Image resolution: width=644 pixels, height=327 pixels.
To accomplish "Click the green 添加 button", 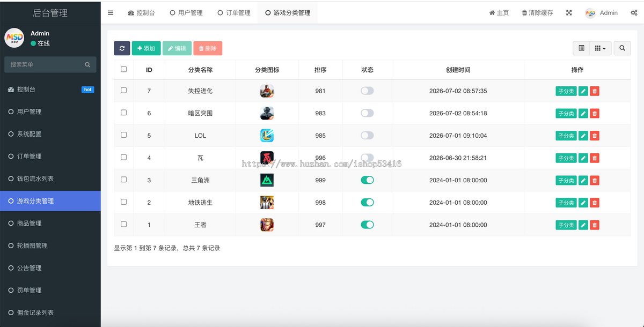I will [x=146, y=48].
